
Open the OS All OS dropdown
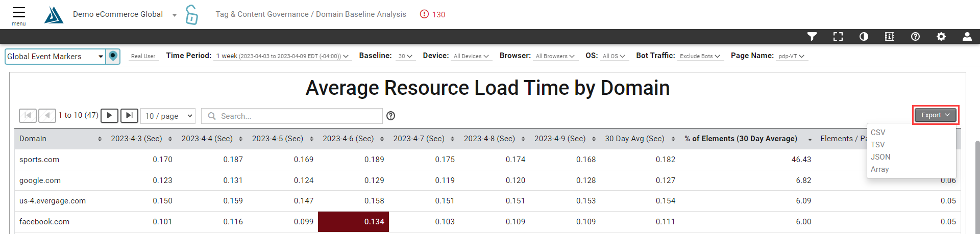point(614,56)
